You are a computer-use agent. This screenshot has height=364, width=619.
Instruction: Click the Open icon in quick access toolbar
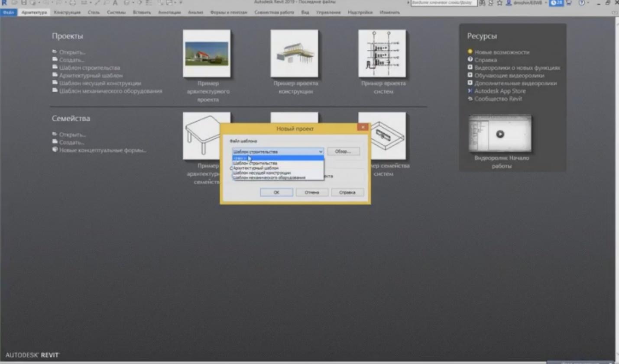point(15,3)
